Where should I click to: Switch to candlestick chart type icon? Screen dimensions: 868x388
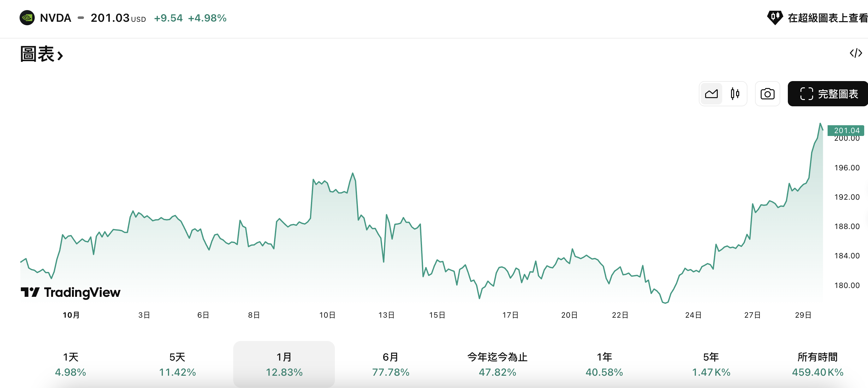(735, 94)
